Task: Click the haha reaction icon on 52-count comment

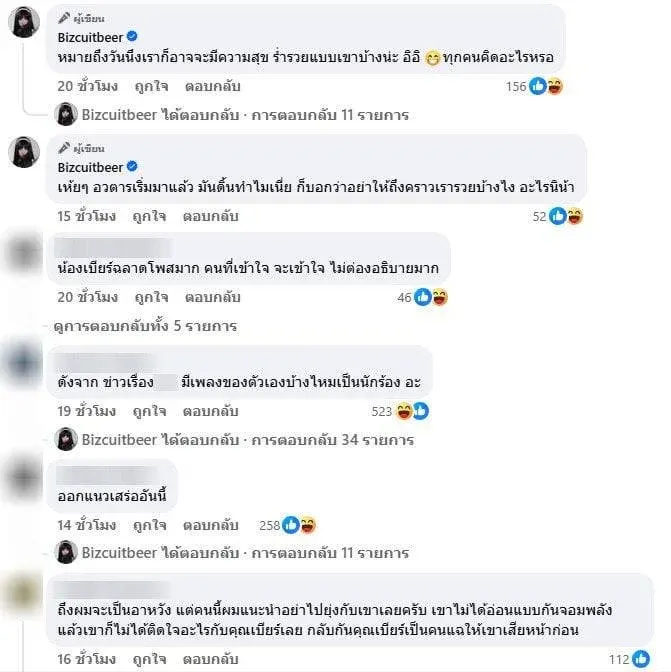Action: tap(575, 216)
